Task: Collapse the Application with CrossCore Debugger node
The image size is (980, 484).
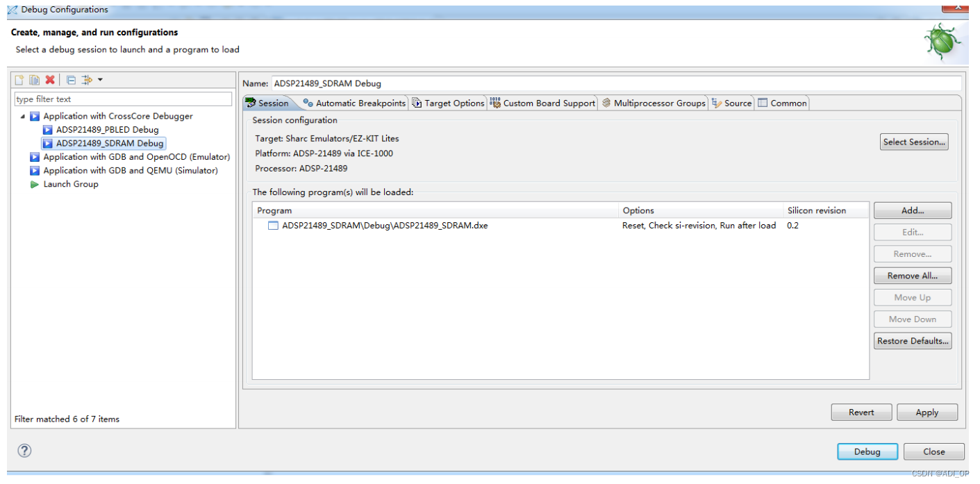Action: coord(23,117)
